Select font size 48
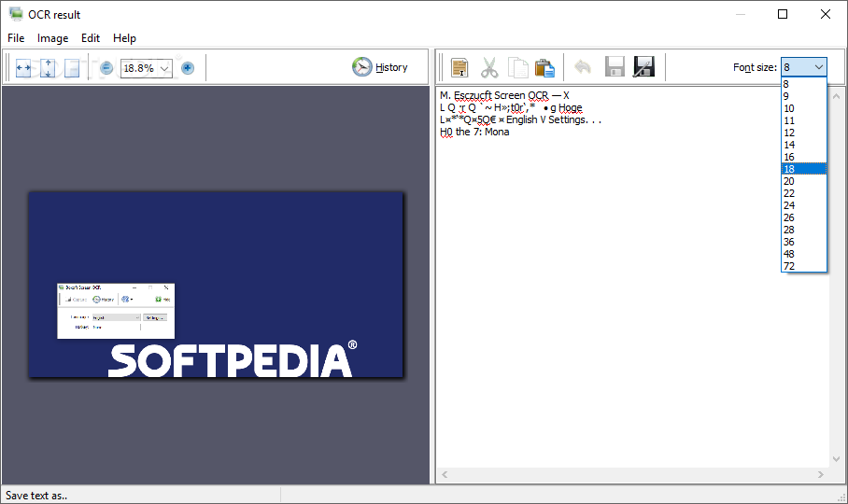This screenshot has height=504, width=848. tap(804, 254)
